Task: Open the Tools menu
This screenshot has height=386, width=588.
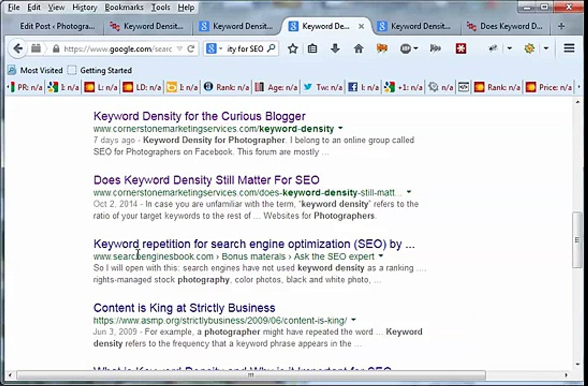Action: 161,7
